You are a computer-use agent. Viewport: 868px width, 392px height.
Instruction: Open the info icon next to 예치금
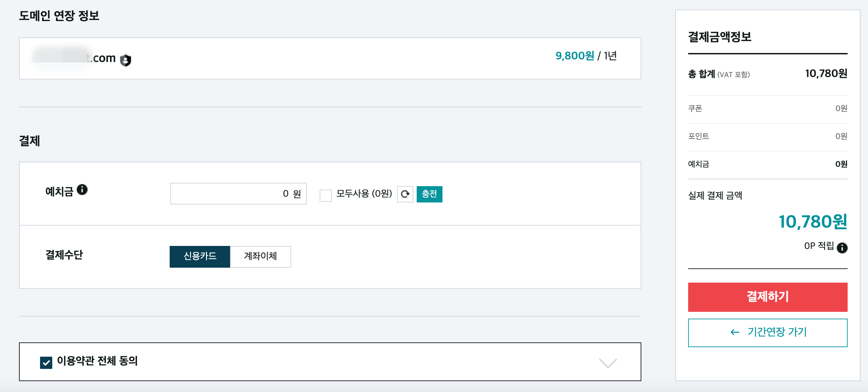coord(82,190)
